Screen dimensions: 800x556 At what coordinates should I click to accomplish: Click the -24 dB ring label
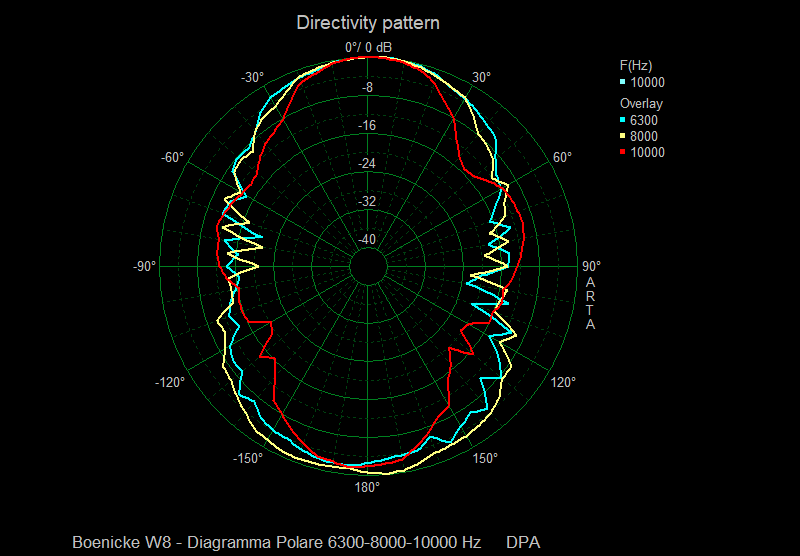(x=367, y=164)
